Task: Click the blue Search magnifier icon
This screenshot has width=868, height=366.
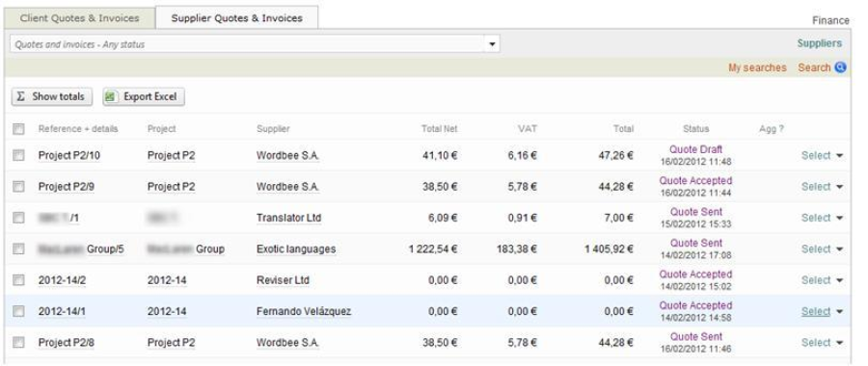Action: tap(840, 67)
